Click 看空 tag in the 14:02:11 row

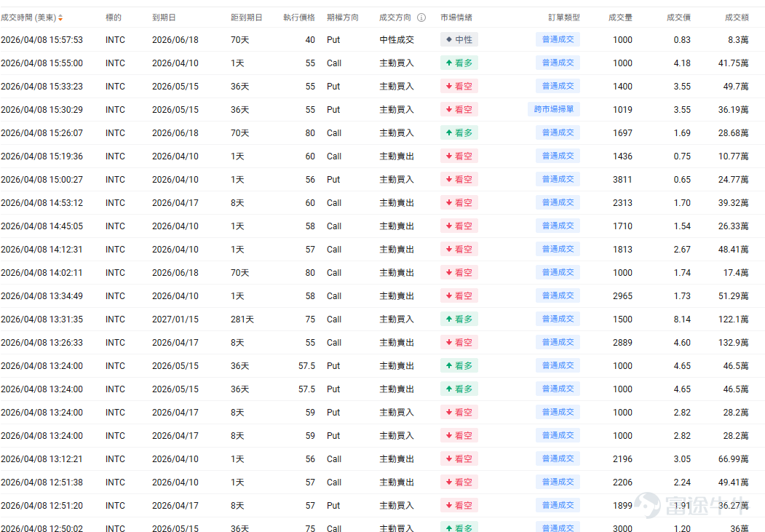tap(459, 273)
